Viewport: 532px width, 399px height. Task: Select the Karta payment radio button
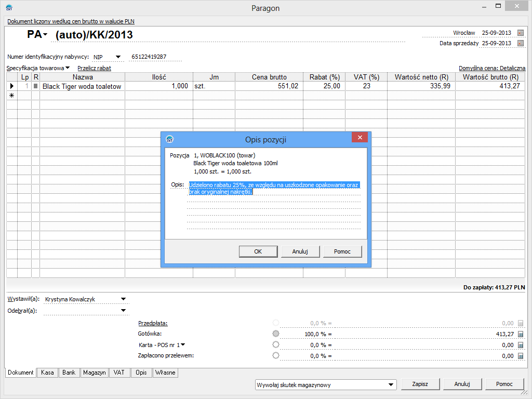(276, 344)
